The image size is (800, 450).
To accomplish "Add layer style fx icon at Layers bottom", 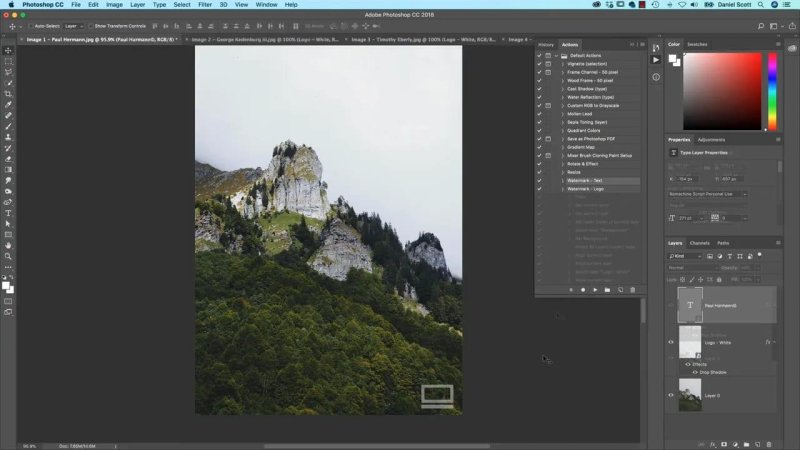I will coord(713,444).
